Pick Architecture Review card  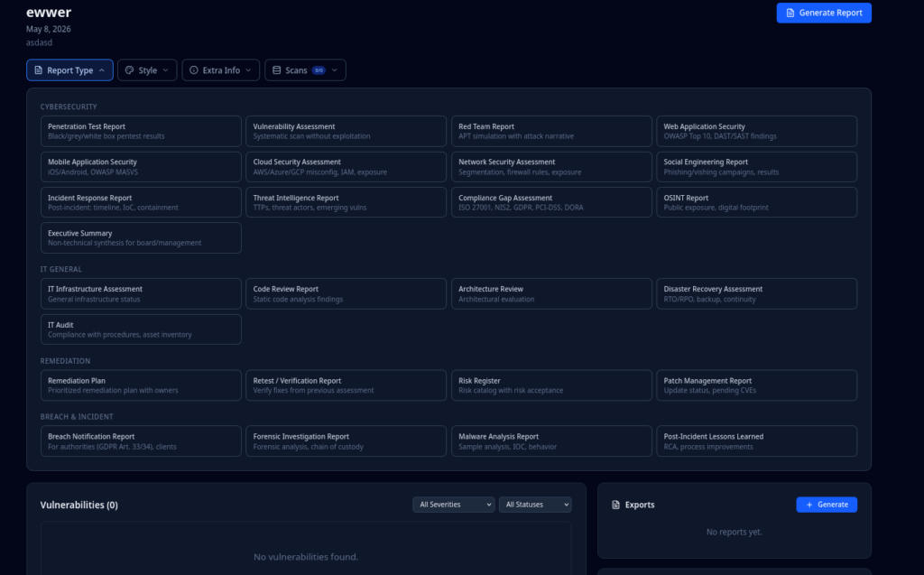coord(551,293)
